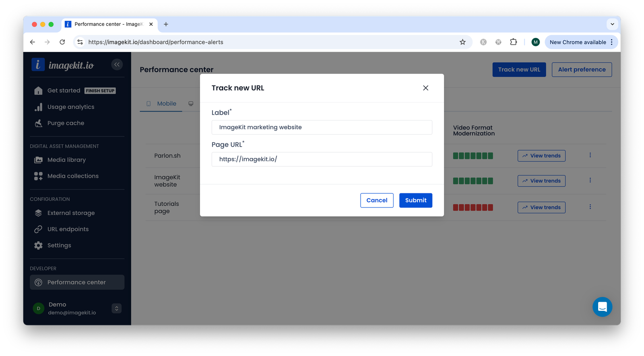Click the Track new URL button
The width and height of the screenshot is (644, 356).
click(519, 70)
